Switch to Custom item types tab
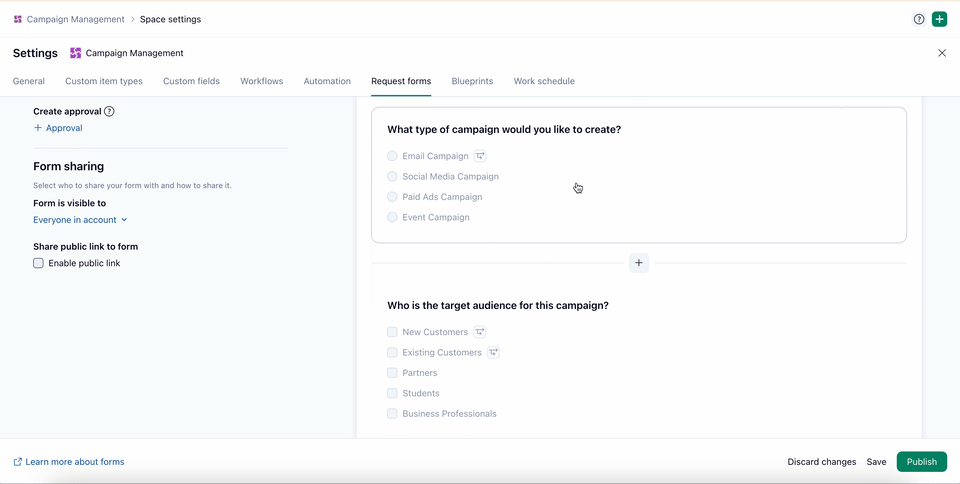This screenshot has height=484, width=960. coord(104,81)
